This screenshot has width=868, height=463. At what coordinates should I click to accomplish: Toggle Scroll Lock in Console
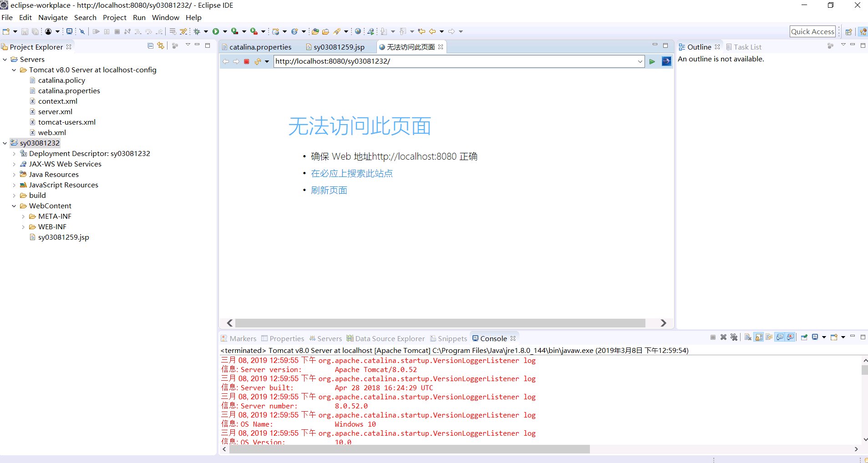point(759,337)
